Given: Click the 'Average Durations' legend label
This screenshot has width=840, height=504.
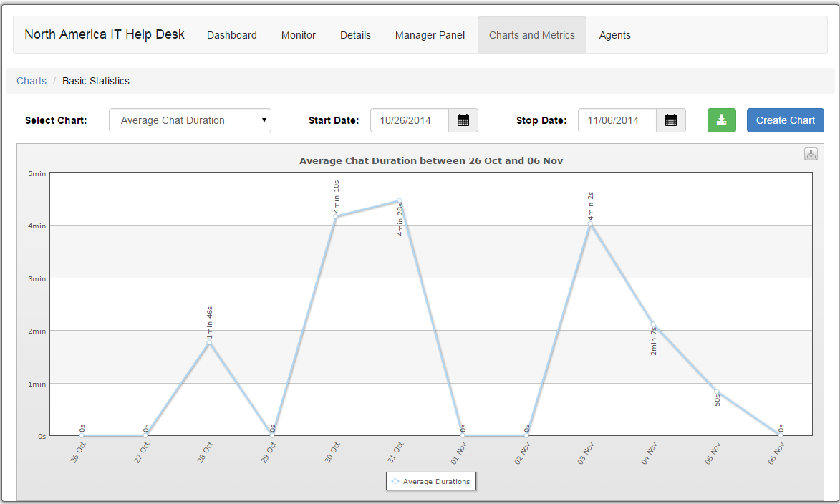Looking at the screenshot, I should tap(436, 482).
